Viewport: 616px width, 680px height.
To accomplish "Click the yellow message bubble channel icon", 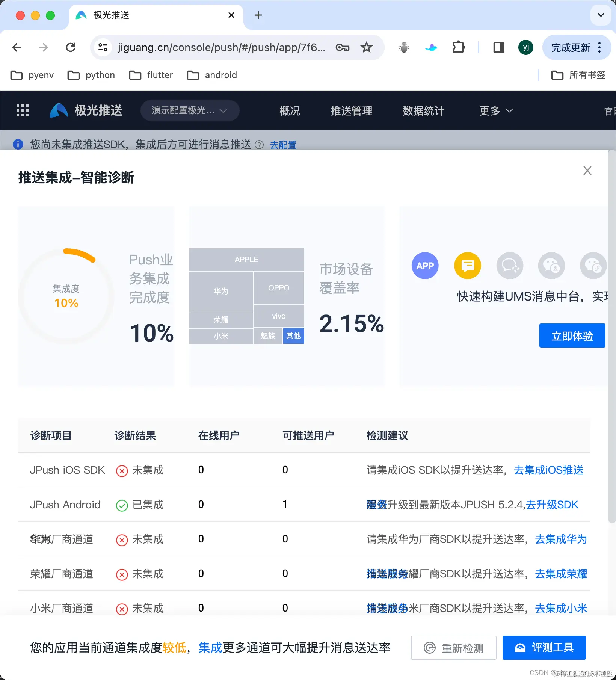I will point(467,266).
